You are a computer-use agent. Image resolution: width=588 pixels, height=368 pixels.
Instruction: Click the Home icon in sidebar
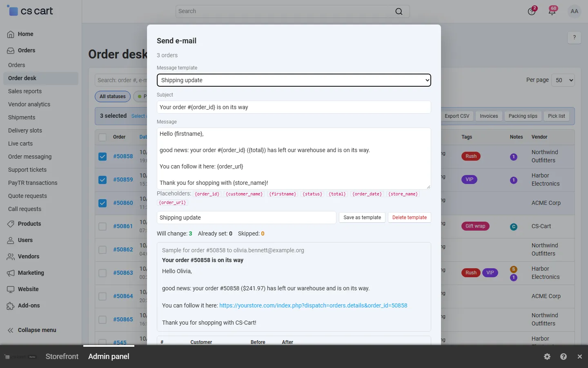pyautogui.click(x=11, y=34)
